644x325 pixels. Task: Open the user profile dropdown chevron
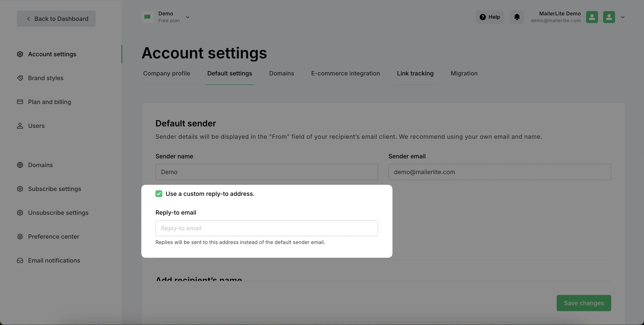tap(623, 17)
